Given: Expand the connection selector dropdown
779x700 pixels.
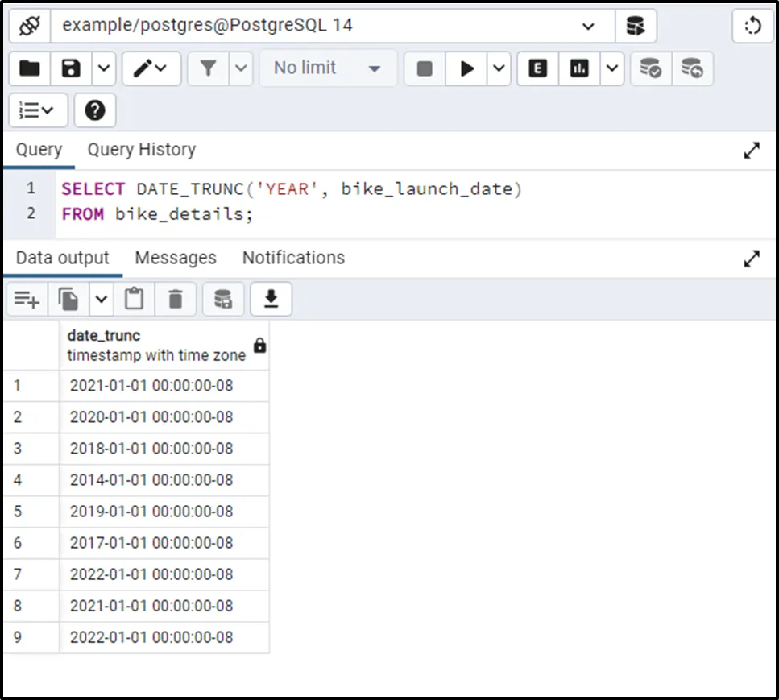Looking at the screenshot, I should [587, 26].
